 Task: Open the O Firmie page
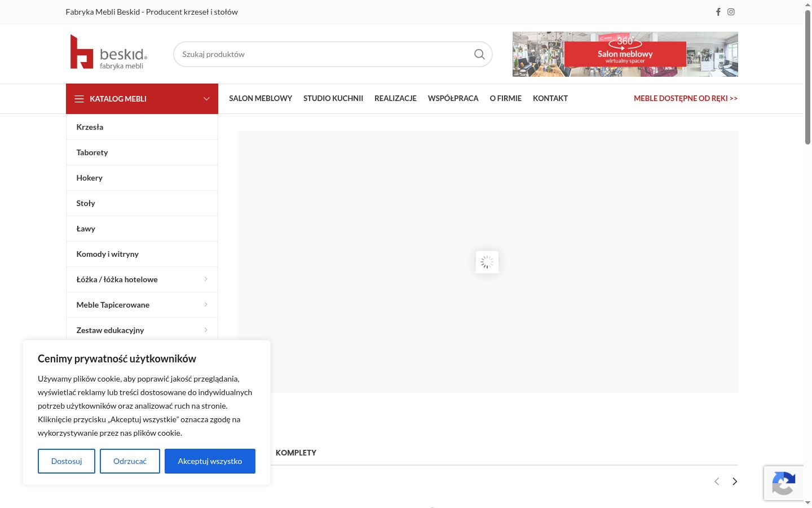[506, 98]
